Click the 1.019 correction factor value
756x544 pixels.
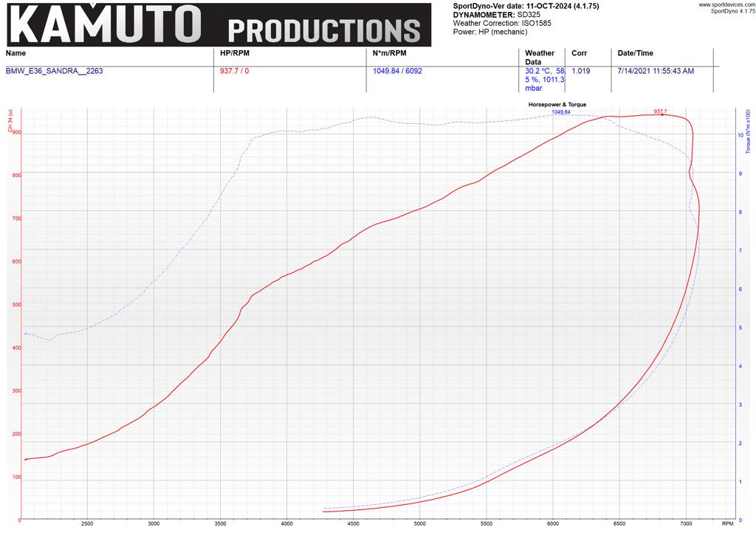tap(580, 71)
